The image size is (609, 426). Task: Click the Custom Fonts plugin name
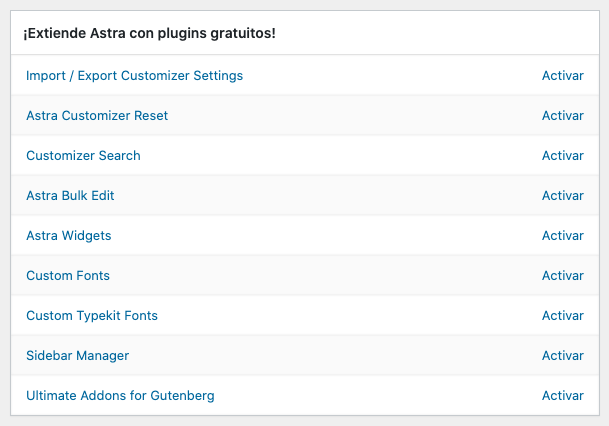68,276
